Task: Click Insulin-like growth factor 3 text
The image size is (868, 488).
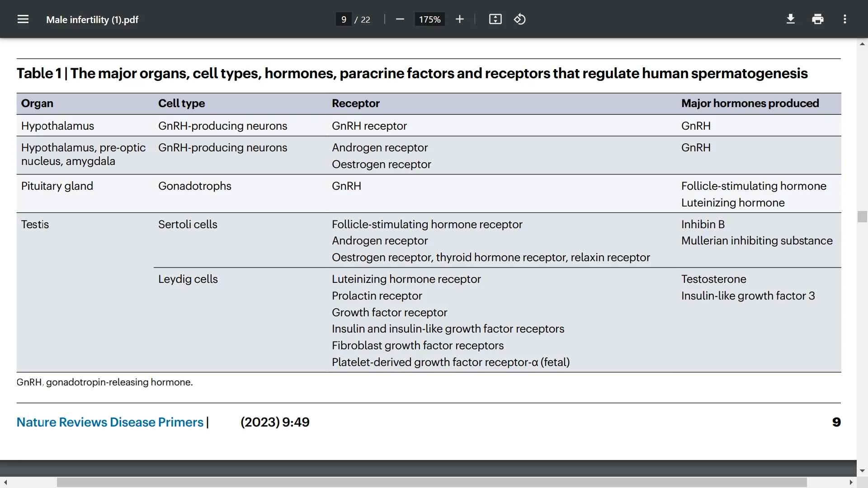Action: (748, 296)
